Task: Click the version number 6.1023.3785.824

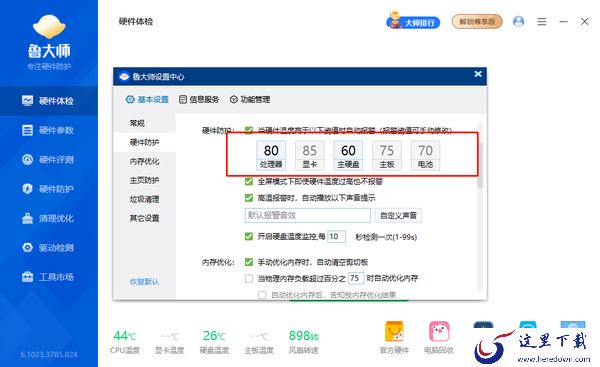Action: point(49,355)
